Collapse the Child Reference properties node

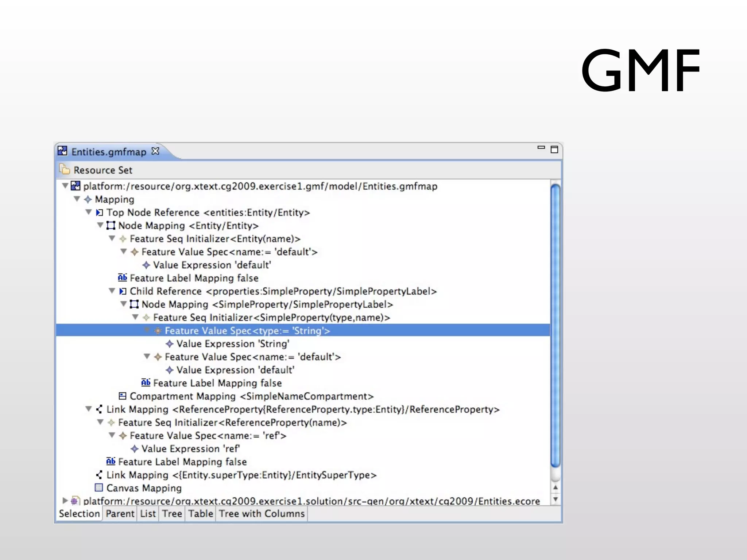(x=112, y=291)
